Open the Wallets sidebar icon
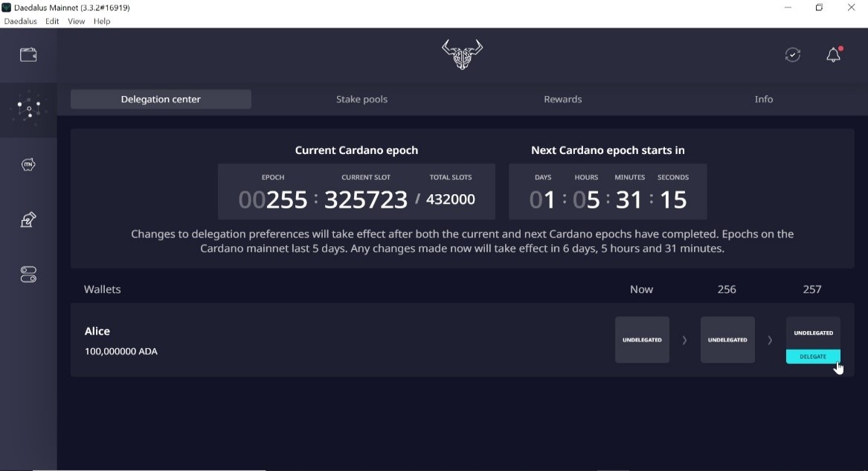The width and height of the screenshot is (868, 471). [x=28, y=55]
